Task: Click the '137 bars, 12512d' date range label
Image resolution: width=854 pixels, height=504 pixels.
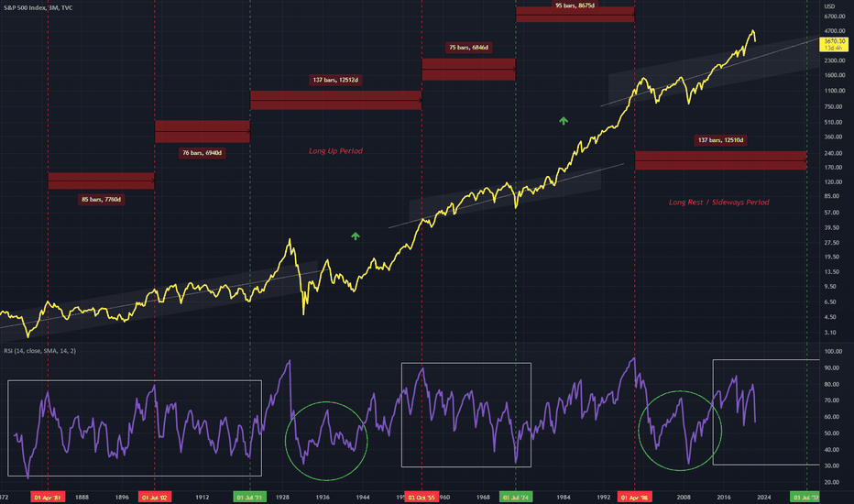Action: tap(335, 80)
